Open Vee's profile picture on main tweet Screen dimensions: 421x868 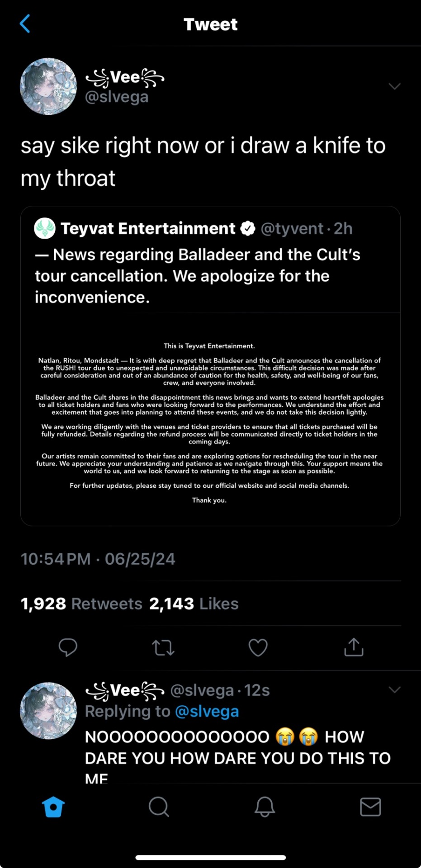[x=48, y=86]
